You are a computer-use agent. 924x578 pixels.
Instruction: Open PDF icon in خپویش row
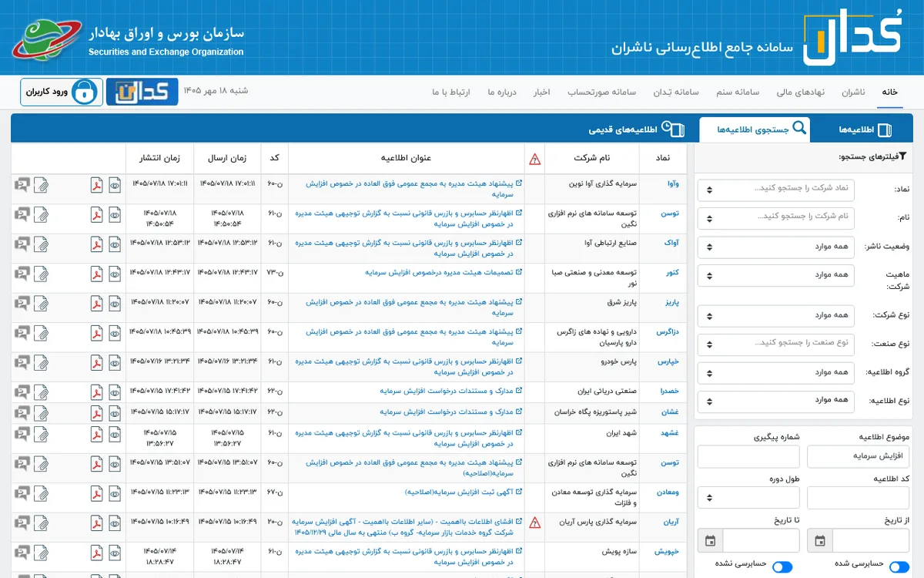point(96,553)
